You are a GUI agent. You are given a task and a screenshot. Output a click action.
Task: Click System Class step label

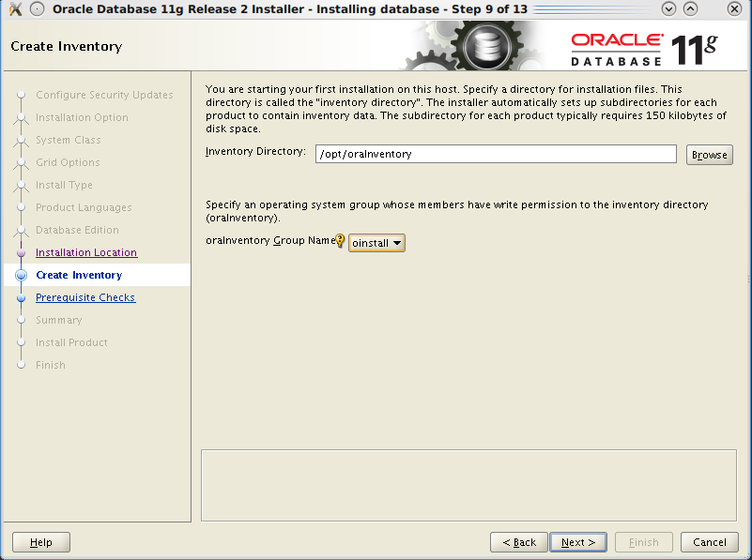[69, 140]
